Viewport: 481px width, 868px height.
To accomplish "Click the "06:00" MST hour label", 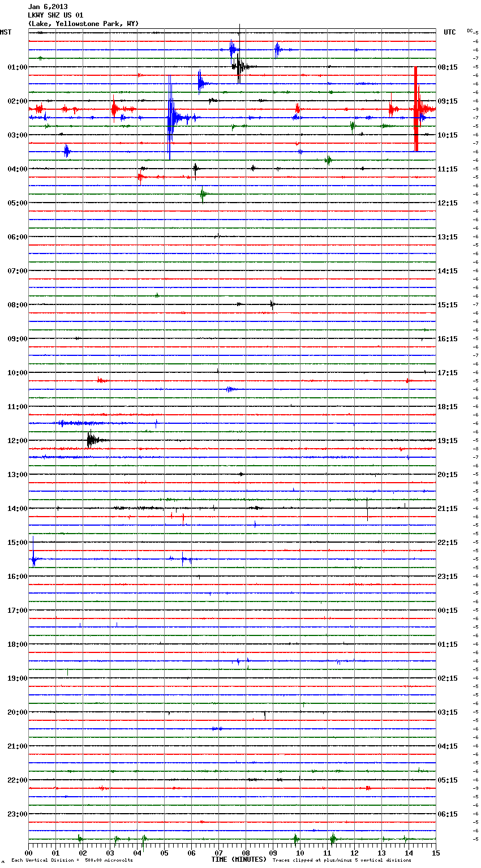I will [x=18, y=237].
